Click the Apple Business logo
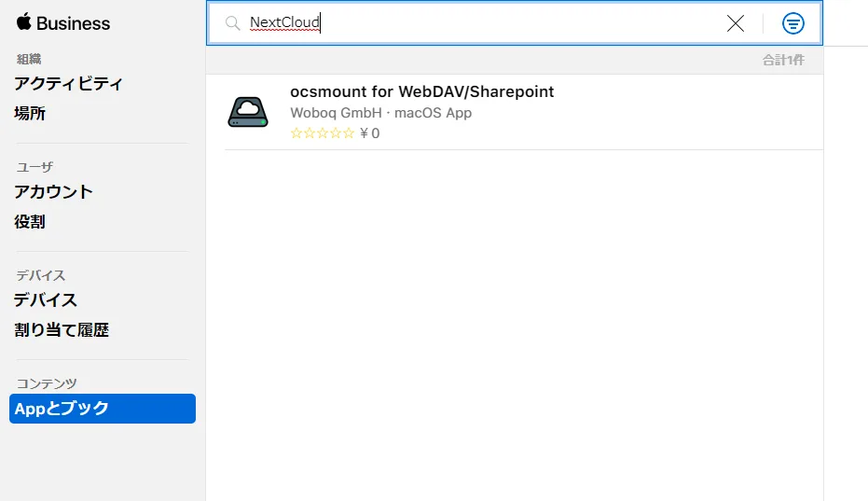The height and width of the screenshot is (501, 868). [x=62, y=23]
